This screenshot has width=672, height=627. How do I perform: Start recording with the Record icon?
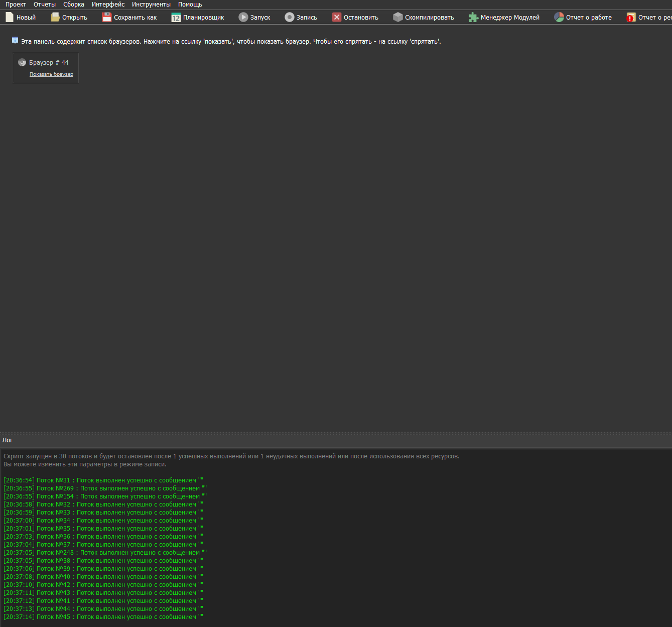[x=290, y=17]
